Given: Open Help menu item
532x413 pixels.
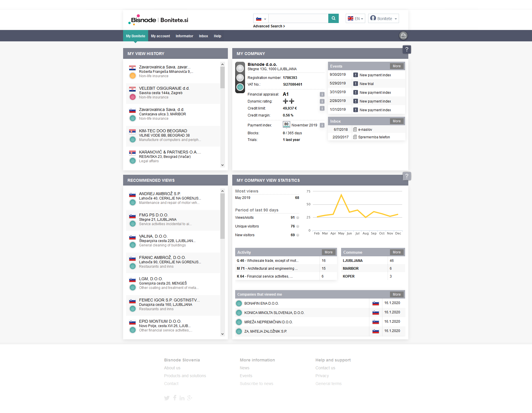Looking at the screenshot, I should click(217, 36).
